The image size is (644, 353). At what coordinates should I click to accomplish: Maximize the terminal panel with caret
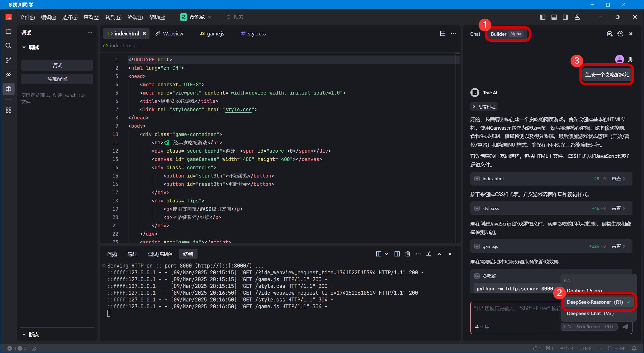point(439,254)
